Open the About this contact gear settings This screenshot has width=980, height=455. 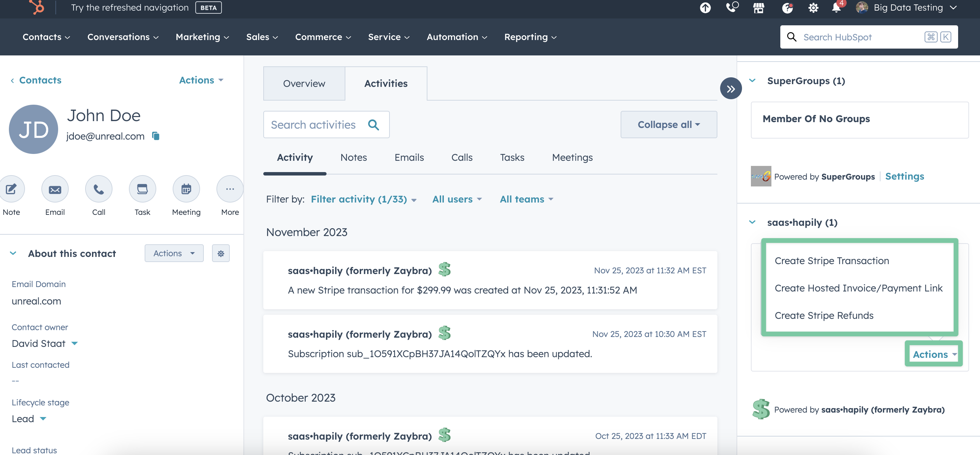[221, 253]
